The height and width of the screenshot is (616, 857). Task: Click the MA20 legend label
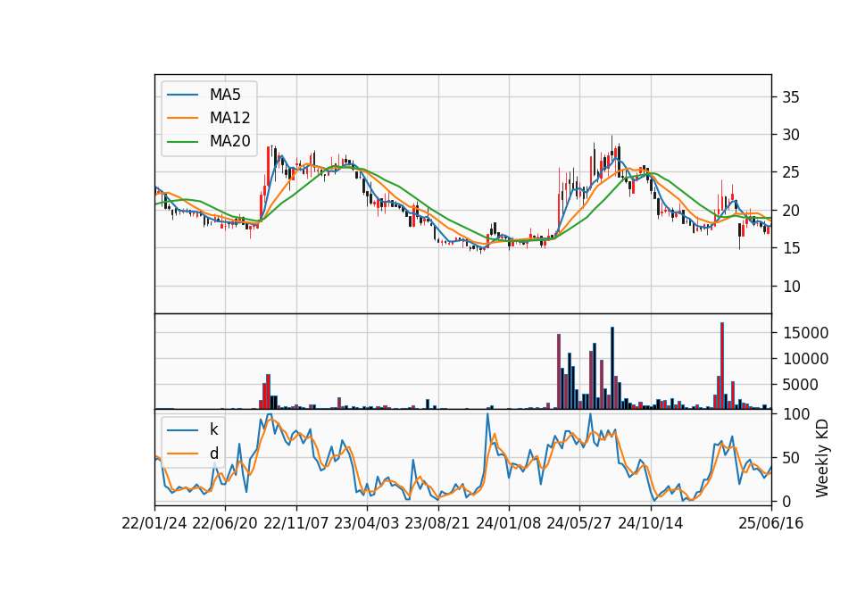click(229, 141)
